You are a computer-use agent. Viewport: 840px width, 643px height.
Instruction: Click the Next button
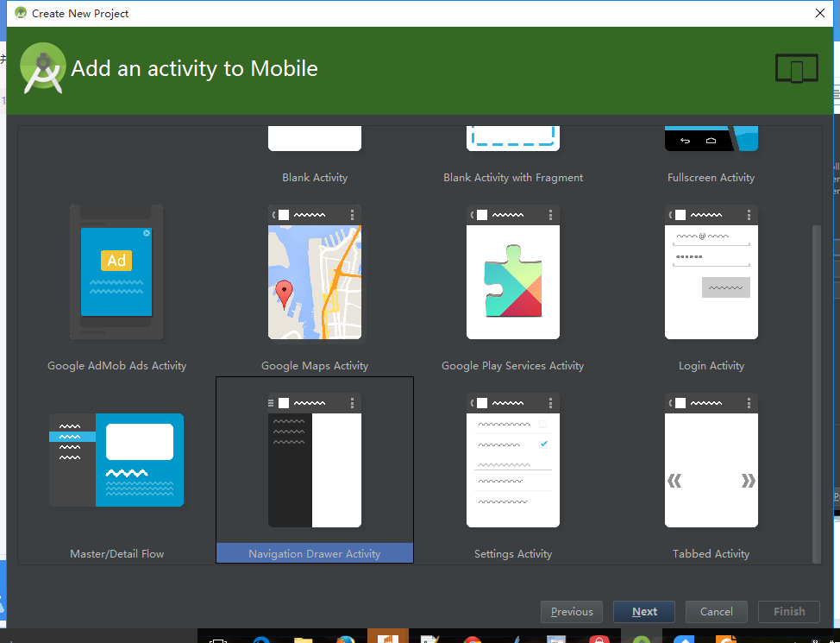pyautogui.click(x=644, y=611)
